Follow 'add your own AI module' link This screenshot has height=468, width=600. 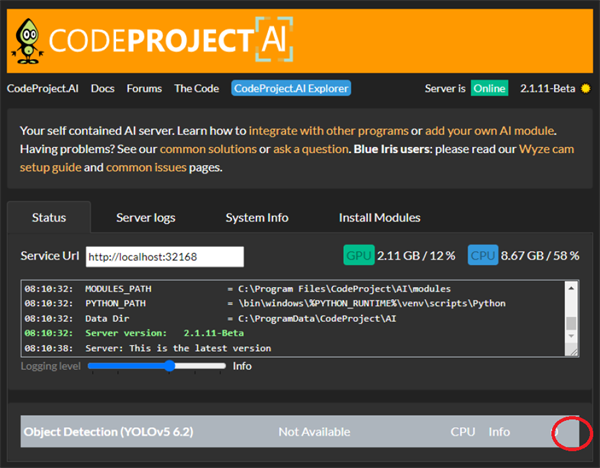point(490,131)
